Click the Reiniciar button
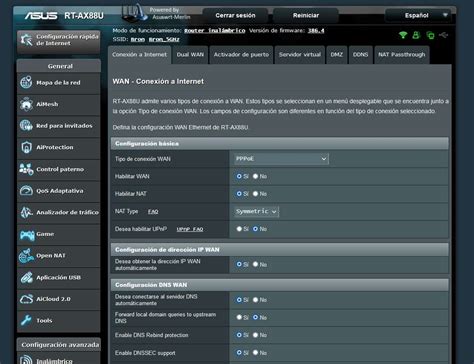 (x=306, y=15)
